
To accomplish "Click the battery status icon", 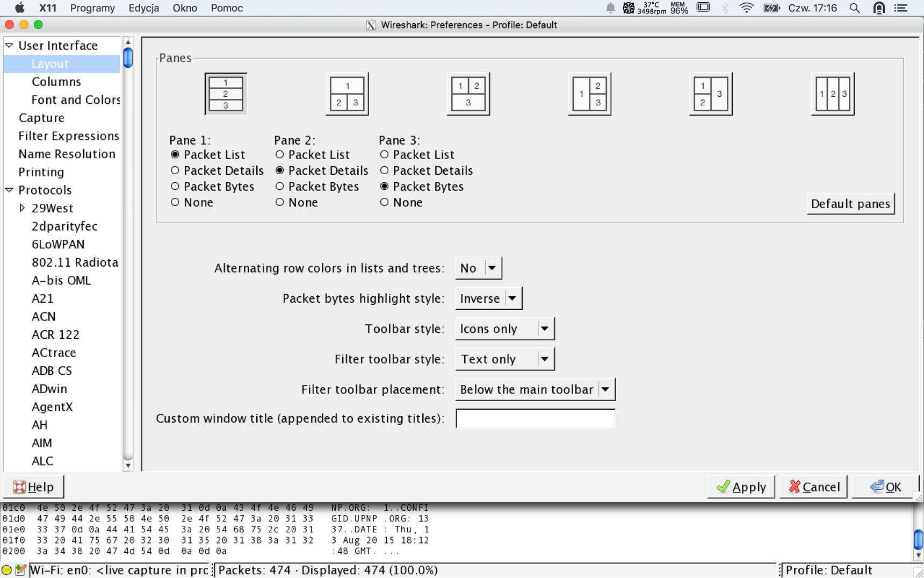I will (771, 8).
